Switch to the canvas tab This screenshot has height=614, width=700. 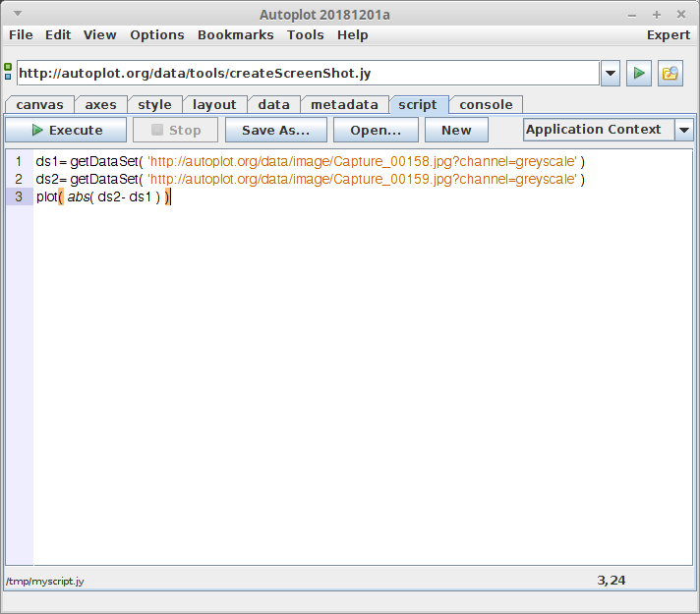click(39, 105)
